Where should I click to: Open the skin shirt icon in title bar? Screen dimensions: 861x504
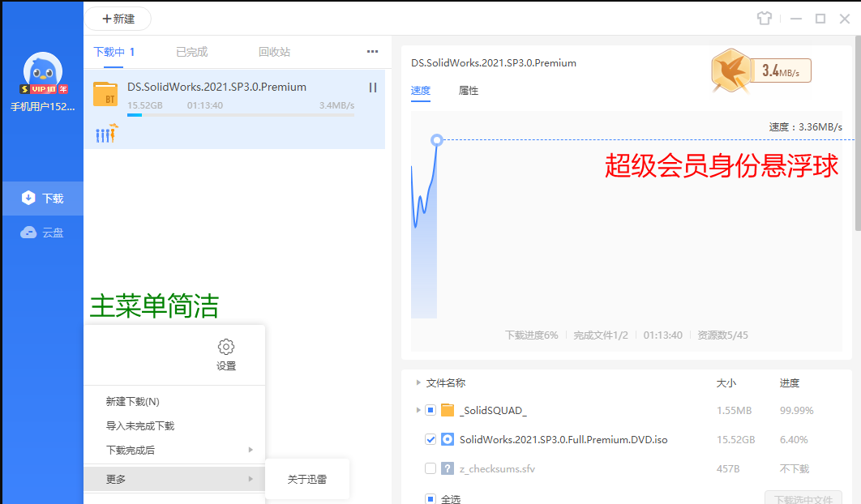765,19
